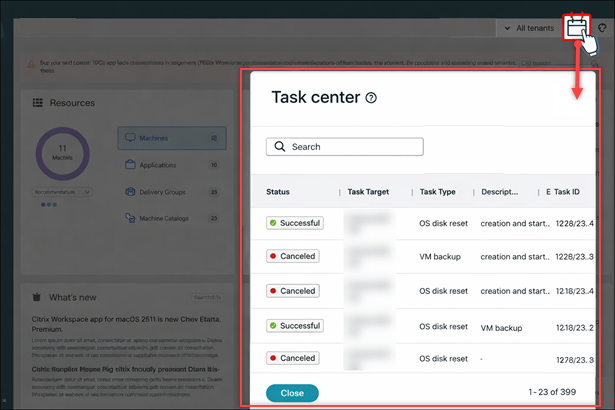Click VM backup task type cell
This screenshot has width=615, height=410.
click(440, 257)
